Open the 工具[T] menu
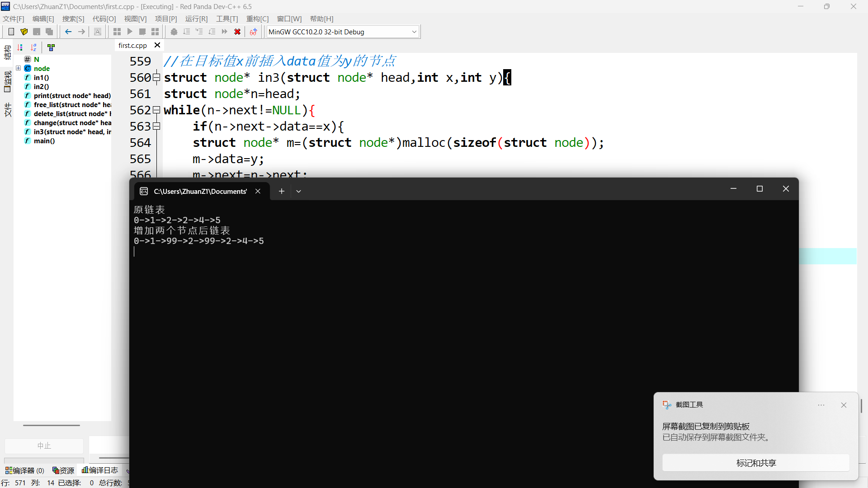Screen dimensions: 868x488 pyautogui.click(x=226, y=19)
